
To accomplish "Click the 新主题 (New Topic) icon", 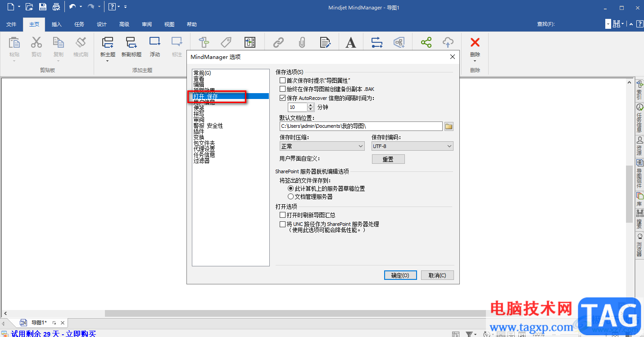I will pyautogui.click(x=108, y=42).
